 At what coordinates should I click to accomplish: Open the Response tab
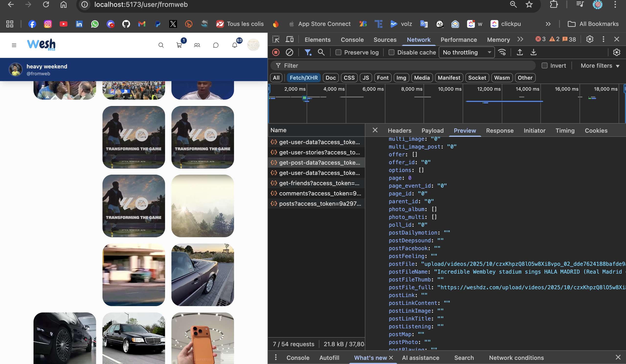[500, 130]
